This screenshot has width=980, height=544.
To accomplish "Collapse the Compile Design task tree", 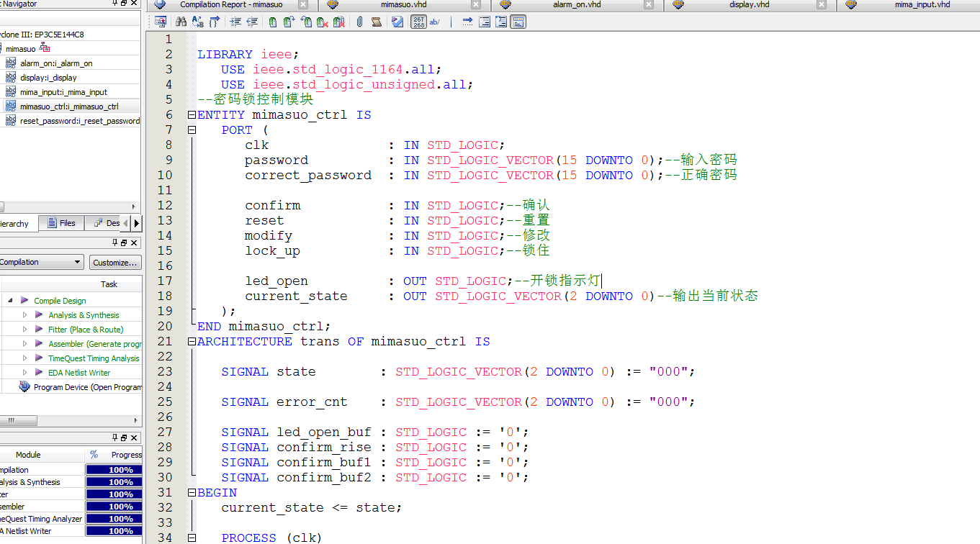I will tap(10, 301).
